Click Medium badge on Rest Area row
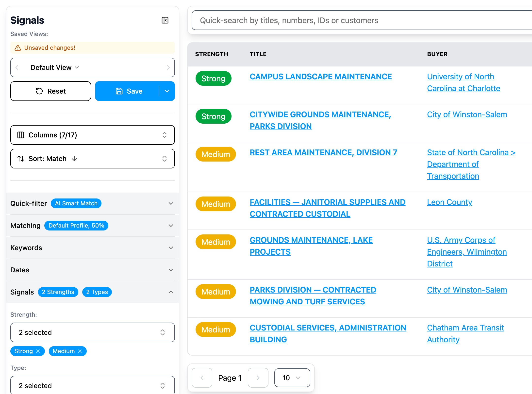 (x=216, y=154)
